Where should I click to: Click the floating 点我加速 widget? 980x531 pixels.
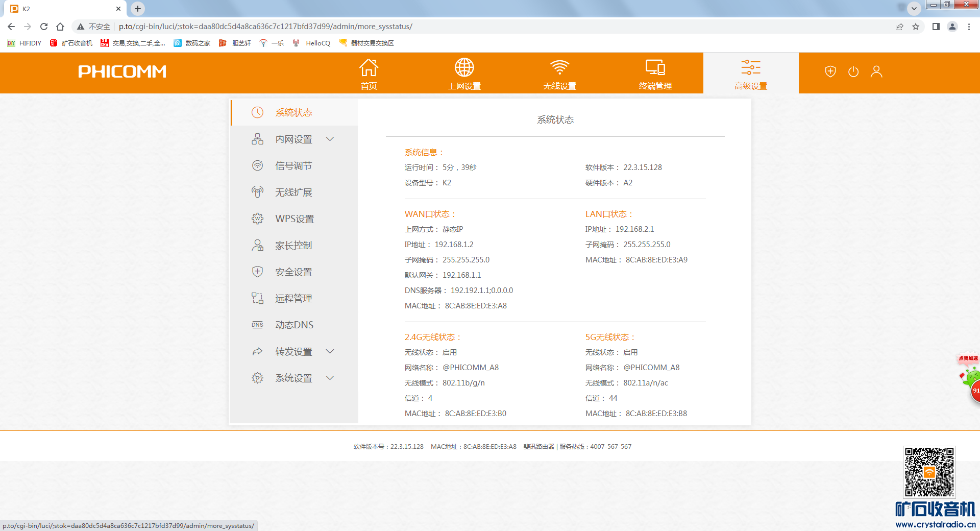point(969,378)
